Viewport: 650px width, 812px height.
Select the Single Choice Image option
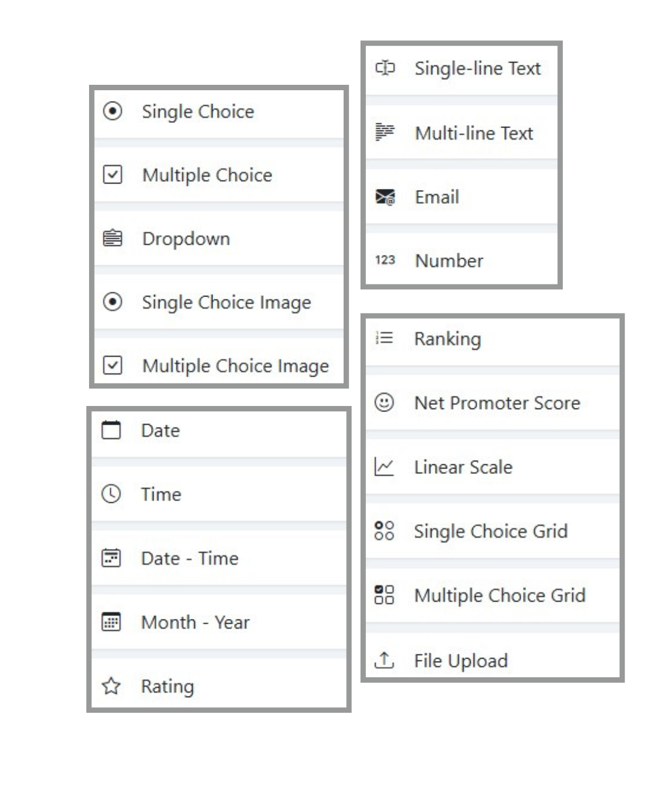[x=226, y=302]
